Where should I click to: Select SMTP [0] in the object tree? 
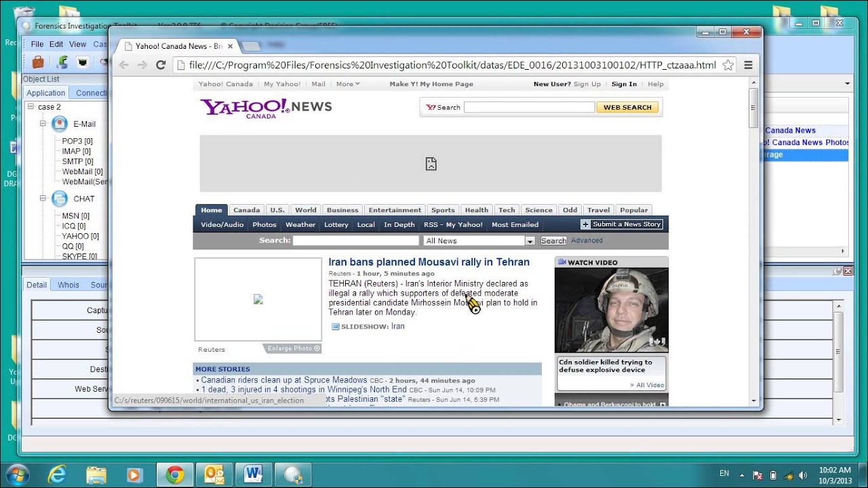pos(77,161)
